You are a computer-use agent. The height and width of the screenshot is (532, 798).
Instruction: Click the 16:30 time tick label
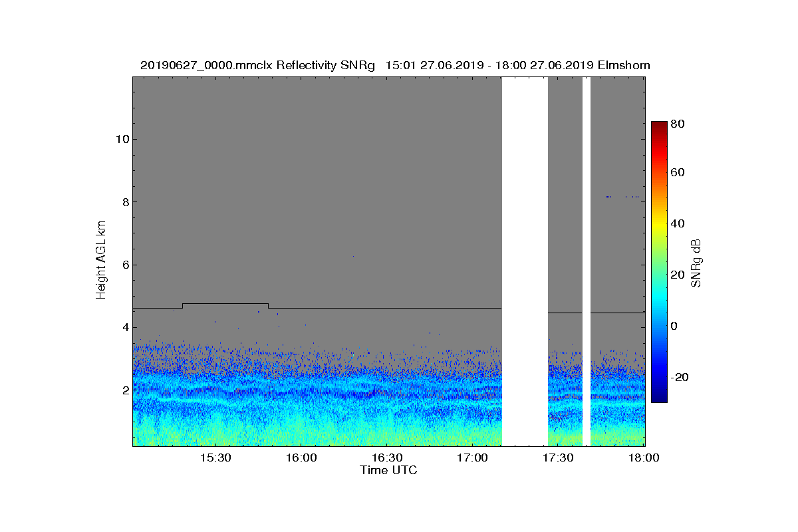[387, 458]
